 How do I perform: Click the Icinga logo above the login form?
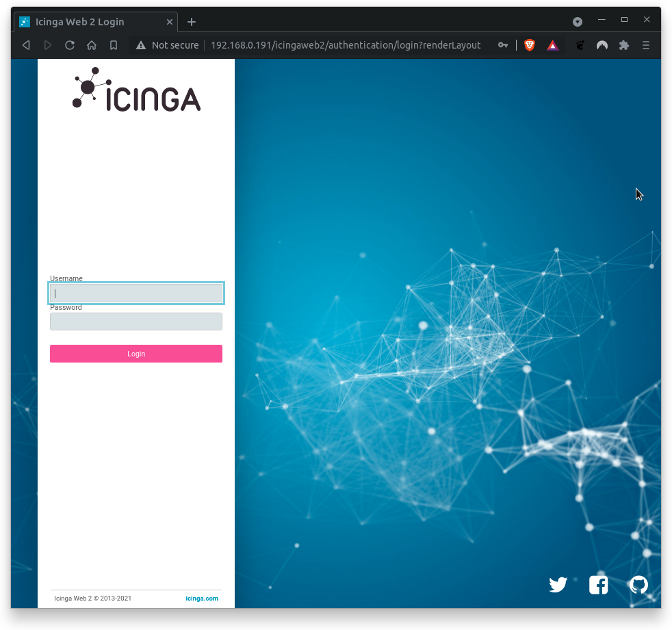(x=135, y=90)
